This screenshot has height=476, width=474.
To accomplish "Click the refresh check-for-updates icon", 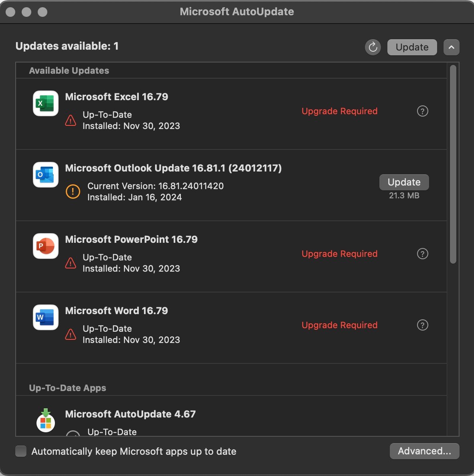I will 373,47.
